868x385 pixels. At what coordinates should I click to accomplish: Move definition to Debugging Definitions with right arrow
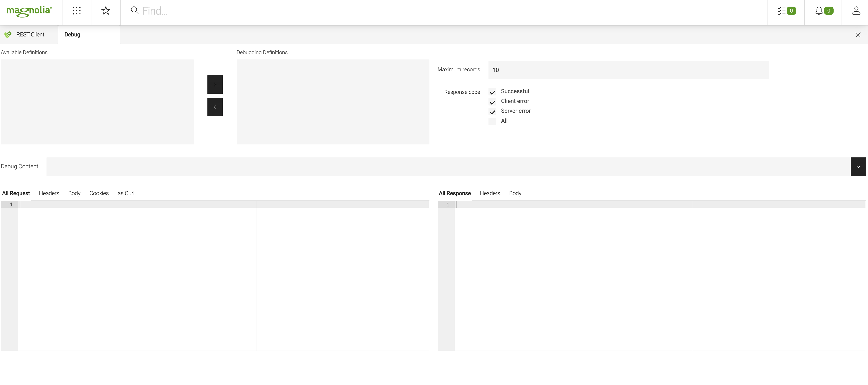click(x=215, y=84)
